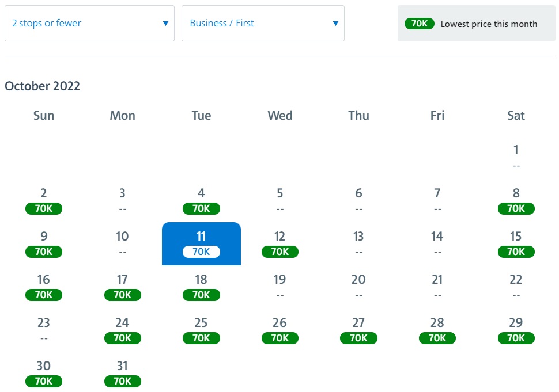
Task: Click the arrow of the stops dropdown
Action: [x=165, y=24]
